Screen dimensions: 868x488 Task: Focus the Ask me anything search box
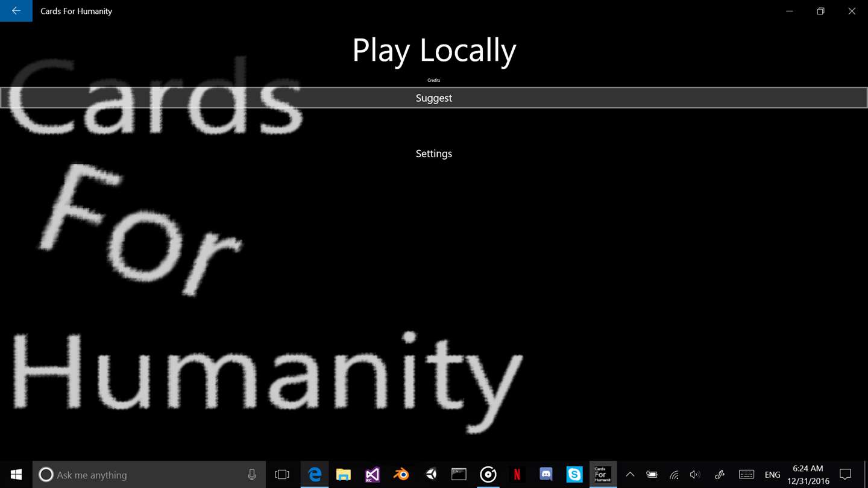149,475
